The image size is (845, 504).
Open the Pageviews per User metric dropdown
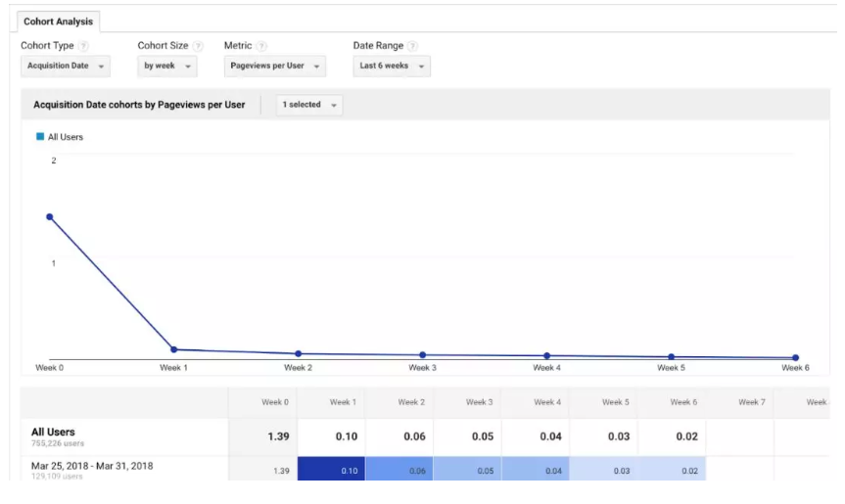click(273, 66)
